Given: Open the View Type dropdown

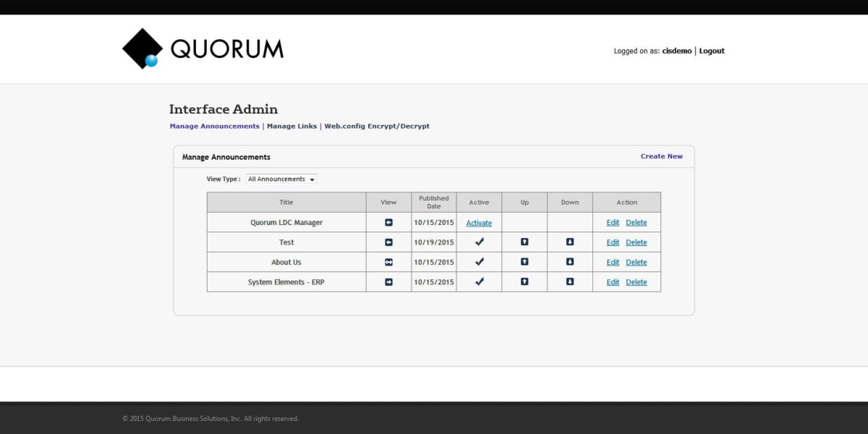Looking at the screenshot, I should (x=281, y=179).
